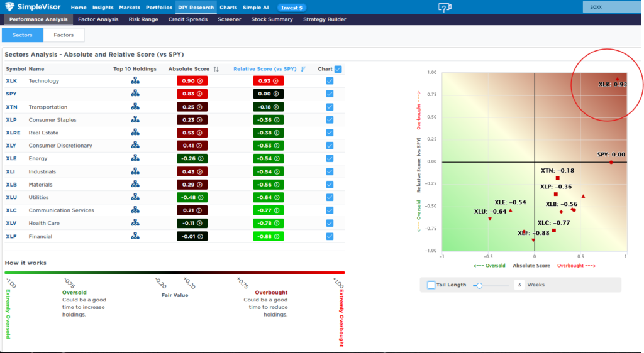Screen dimensions: 644x353
Task: Open Top 10 Holdings icon for XLRE
Action: tap(135, 133)
